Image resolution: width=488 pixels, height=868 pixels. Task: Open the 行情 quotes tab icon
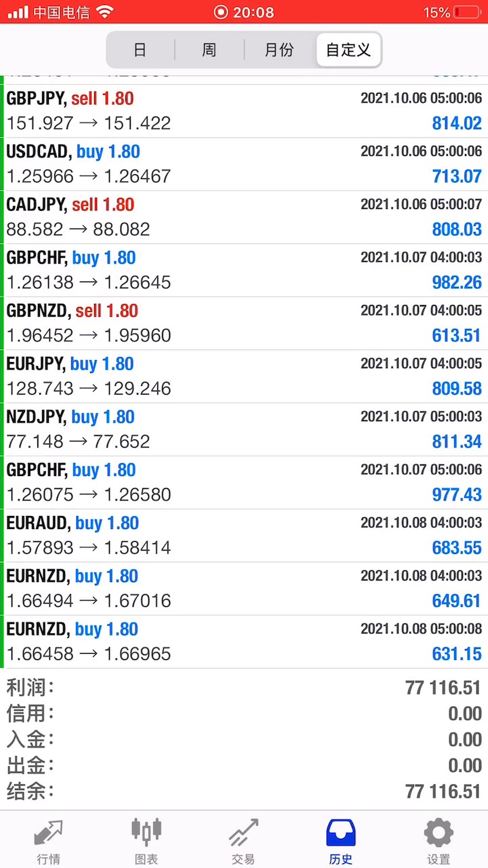48,833
